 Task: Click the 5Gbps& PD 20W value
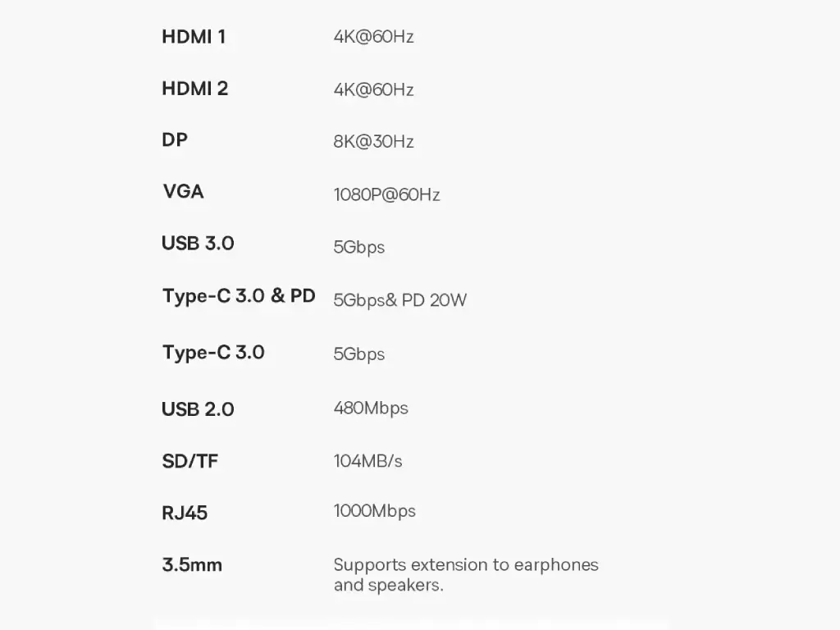pos(400,300)
